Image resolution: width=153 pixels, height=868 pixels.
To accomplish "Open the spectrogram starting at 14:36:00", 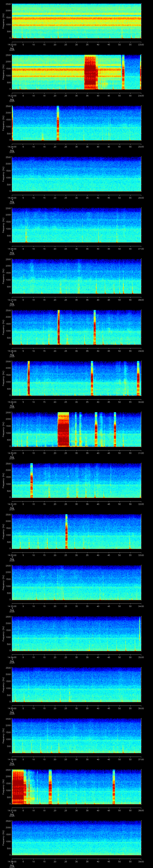I will tap(77, 736).
